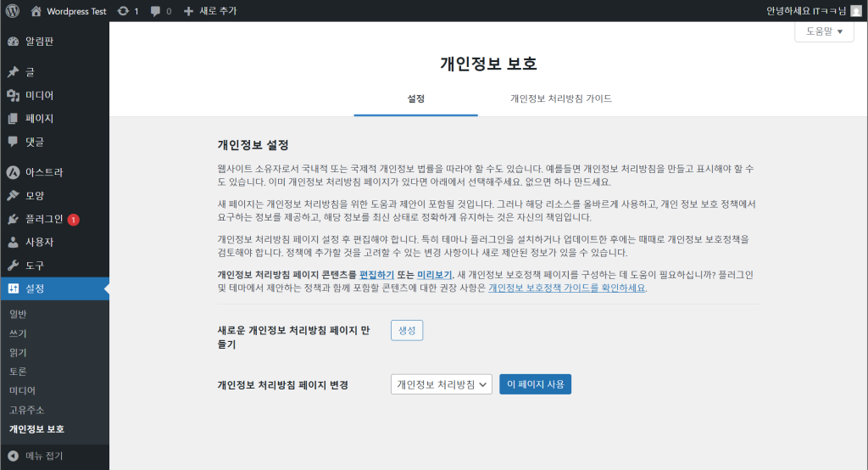The height and width of the screenshot is (470, 868).
Task: Click the 페이지 pages icon
Action: [x=13, y=119]
